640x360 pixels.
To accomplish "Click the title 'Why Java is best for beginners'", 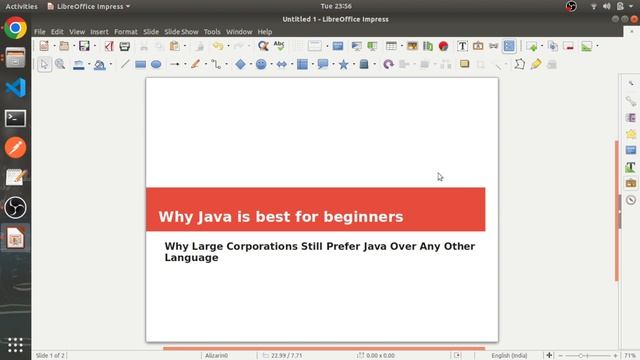I will 281,217.
